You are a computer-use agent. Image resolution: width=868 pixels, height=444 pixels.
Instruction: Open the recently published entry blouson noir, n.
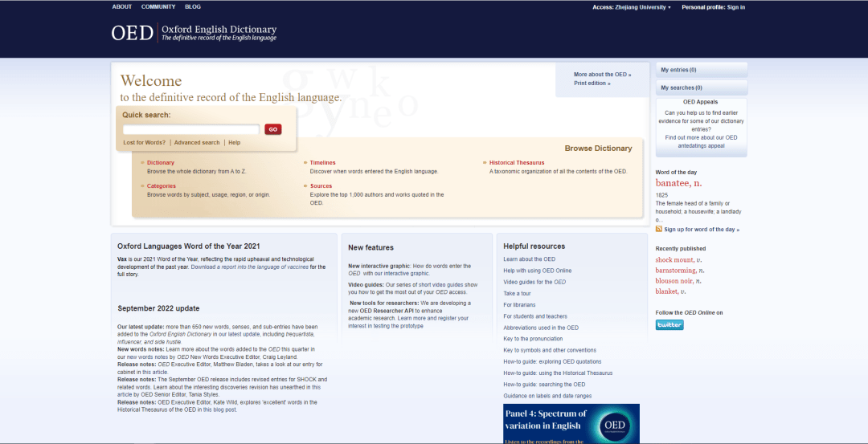(x=678, y=281)
